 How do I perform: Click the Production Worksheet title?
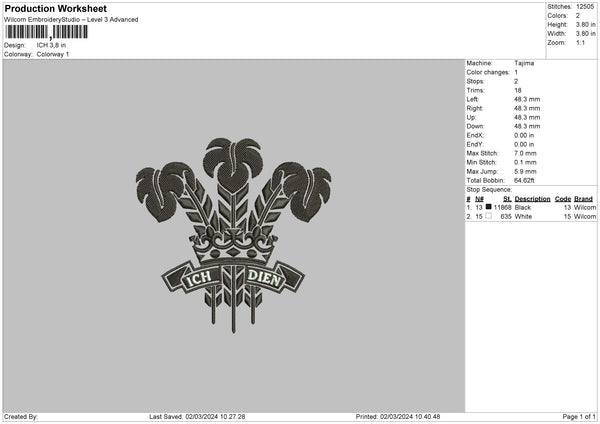click(x=56, y=8)
